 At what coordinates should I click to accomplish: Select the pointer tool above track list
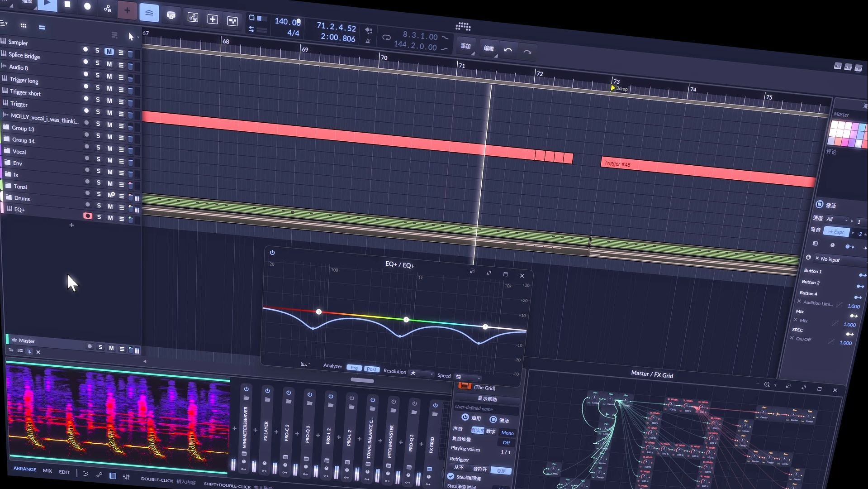131,37
